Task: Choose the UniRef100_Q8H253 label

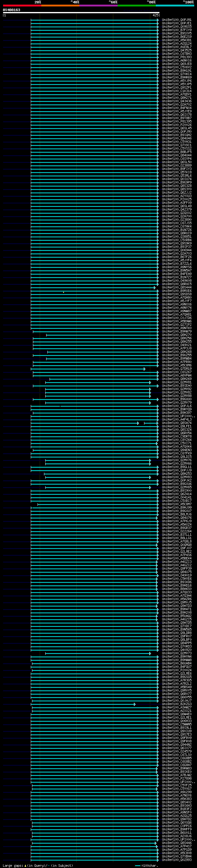Action: click(177, 474)
